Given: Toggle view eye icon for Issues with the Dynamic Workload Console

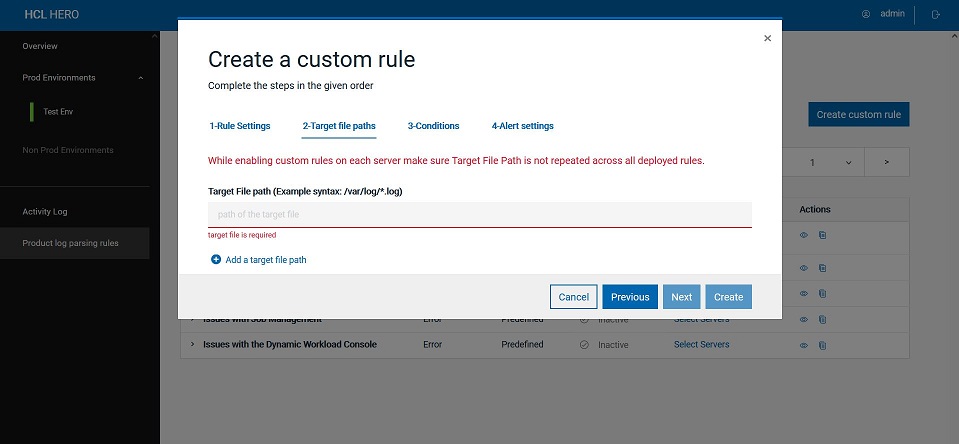Looking at the screenshot, I should point(803,345).
